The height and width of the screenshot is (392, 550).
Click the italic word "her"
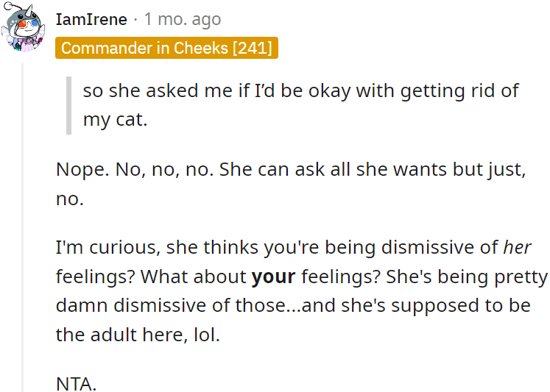517,248
